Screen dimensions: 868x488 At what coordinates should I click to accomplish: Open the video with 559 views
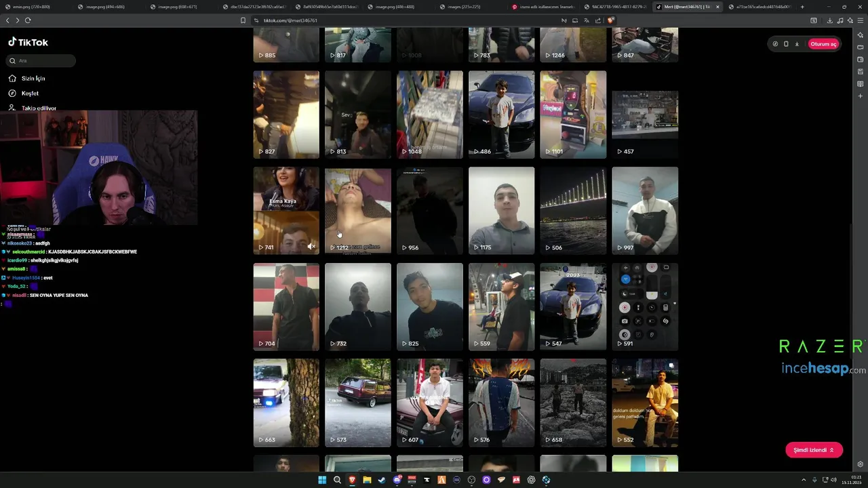501,307
